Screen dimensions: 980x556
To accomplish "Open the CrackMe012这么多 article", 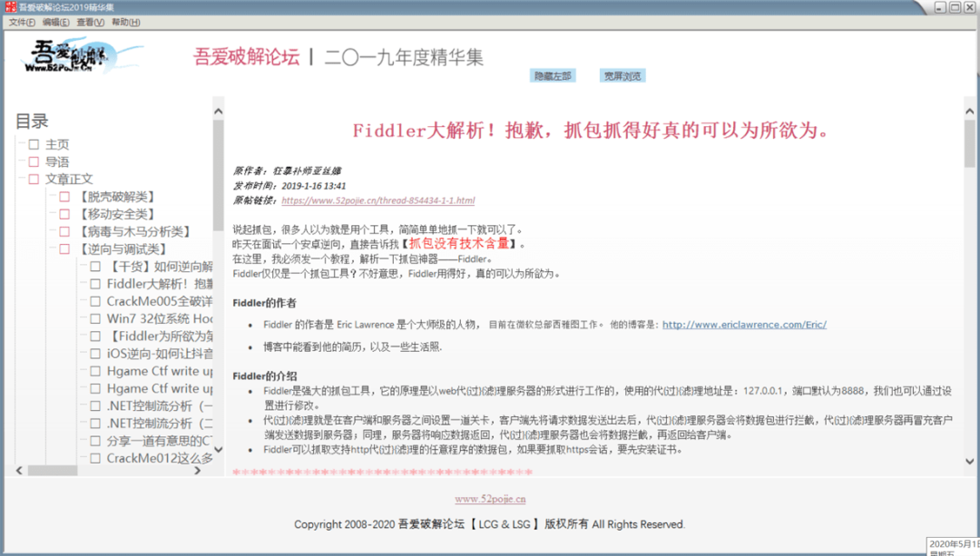I will click(x=160, y=459).
